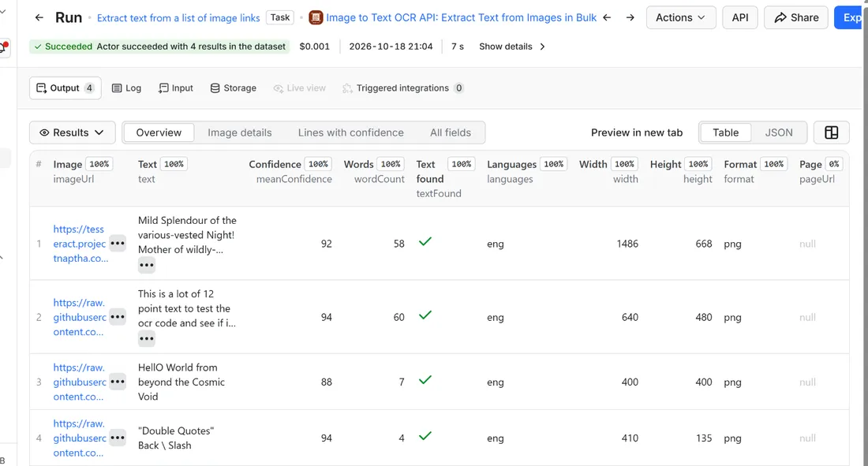Open row 3 githubusercontent image link
The width and height of the screenshot is (868, 466).
(x=80, y=382)
